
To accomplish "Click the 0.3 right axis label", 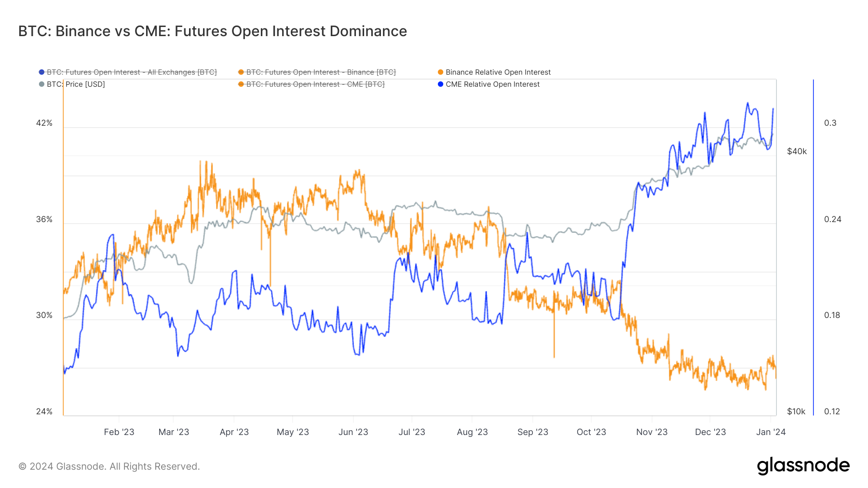I will (x=830, y=123).
